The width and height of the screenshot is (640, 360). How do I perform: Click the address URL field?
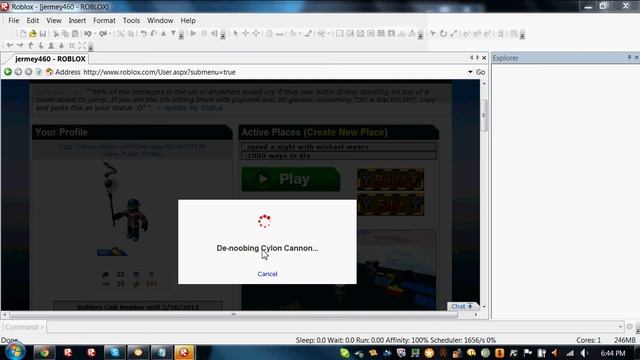(x=274, y=72)
